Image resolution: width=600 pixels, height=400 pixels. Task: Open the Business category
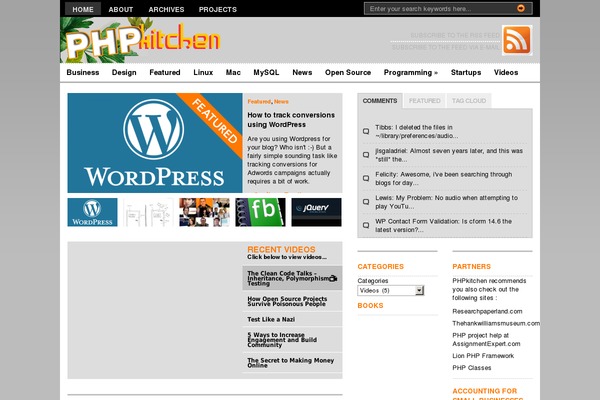tap(83, 72)
